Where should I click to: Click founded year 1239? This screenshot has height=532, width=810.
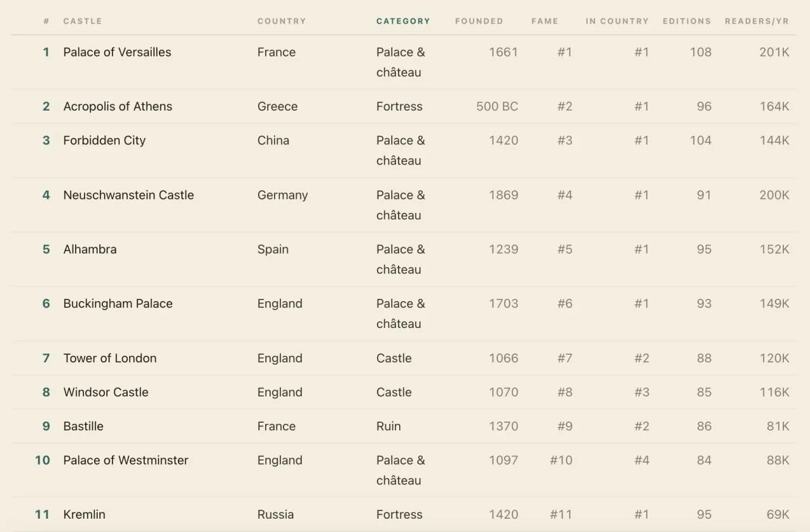504,249
